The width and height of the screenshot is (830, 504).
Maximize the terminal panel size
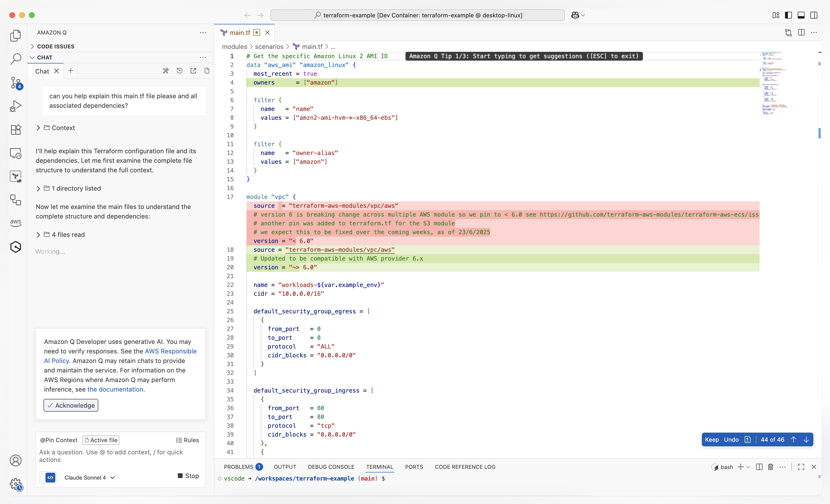801,467
